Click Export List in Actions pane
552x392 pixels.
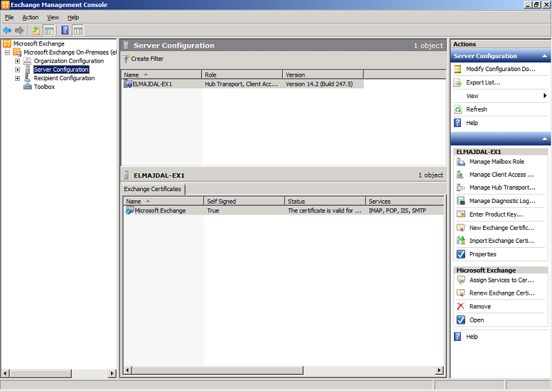pos(483,83)
